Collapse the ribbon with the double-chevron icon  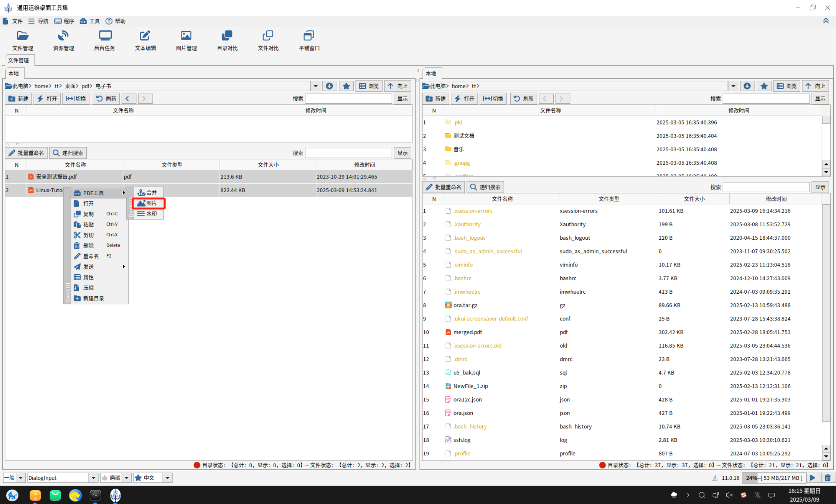pyautogui.click(x=826, y=21)
